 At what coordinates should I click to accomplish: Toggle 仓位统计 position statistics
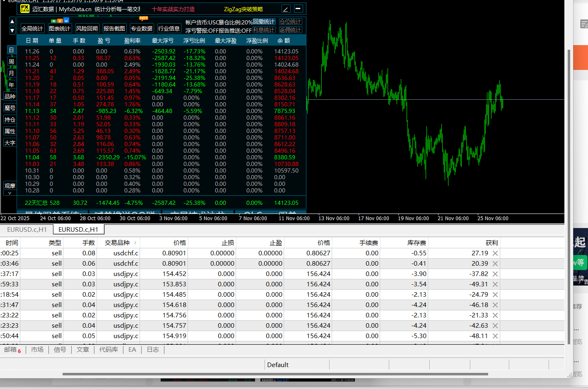tap(290, 22)
